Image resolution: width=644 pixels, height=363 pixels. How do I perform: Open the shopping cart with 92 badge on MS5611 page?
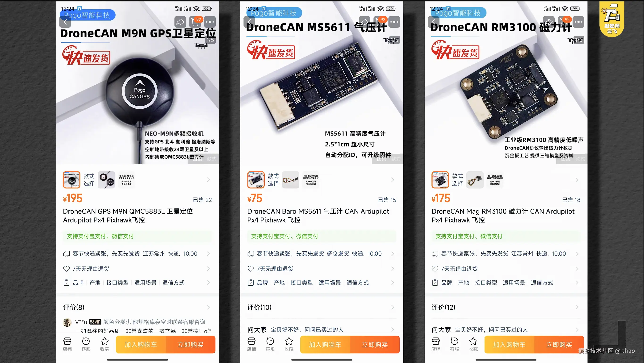(380, 22)
